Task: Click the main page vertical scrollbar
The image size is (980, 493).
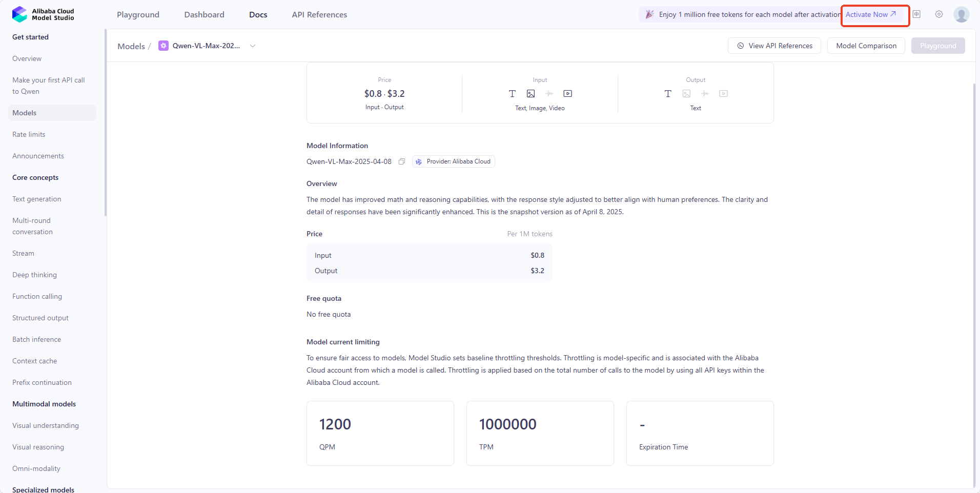Action: click(x=974, y=283)
